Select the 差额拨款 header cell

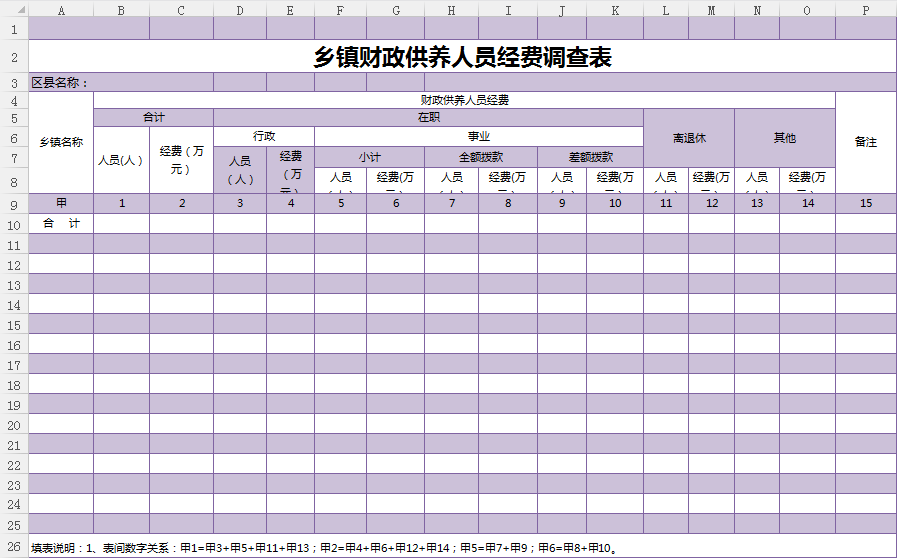pyautogui.click(x=590, y=157)
